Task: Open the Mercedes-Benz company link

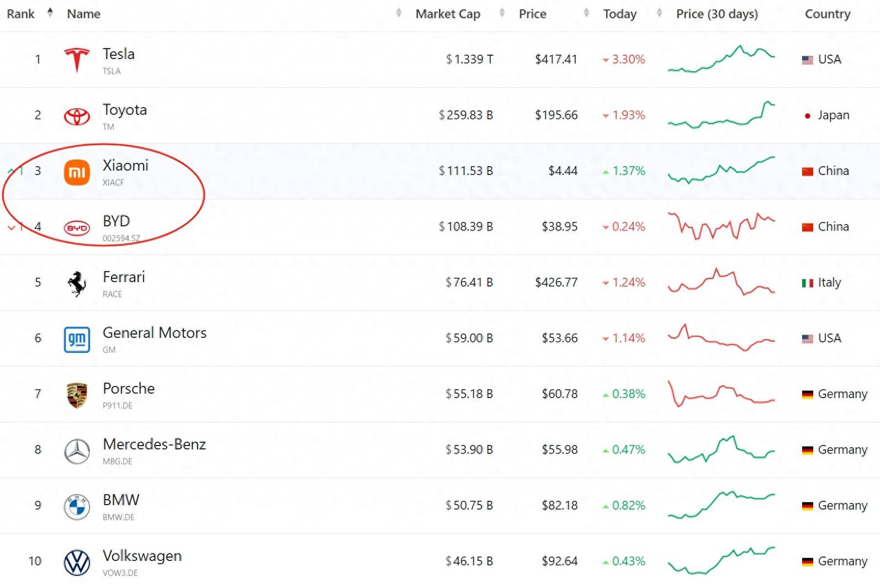Action: 154,444
